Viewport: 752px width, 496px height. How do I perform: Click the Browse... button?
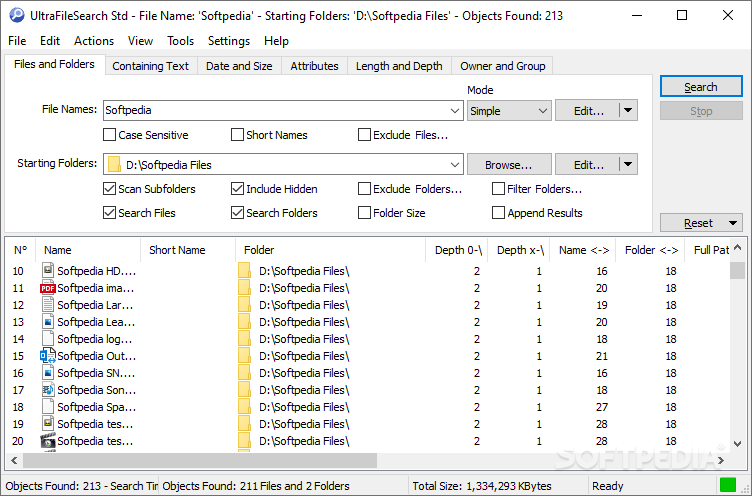point(509,165)
